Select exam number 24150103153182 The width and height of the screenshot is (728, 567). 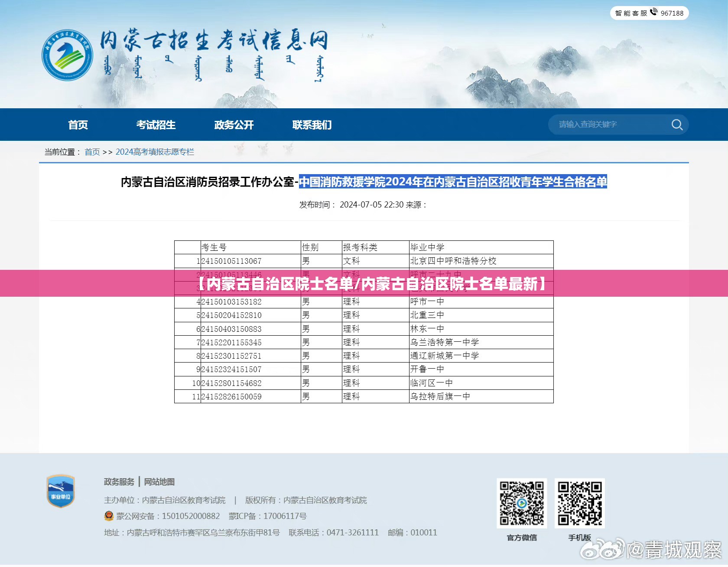tap(231, 302)
